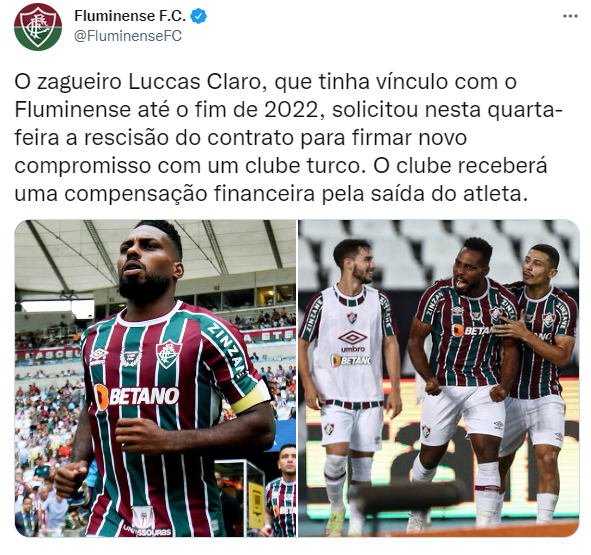Click the year 2022 in the tweet text
The height and width of the screenshot is (555, 591).
[294, 110]
